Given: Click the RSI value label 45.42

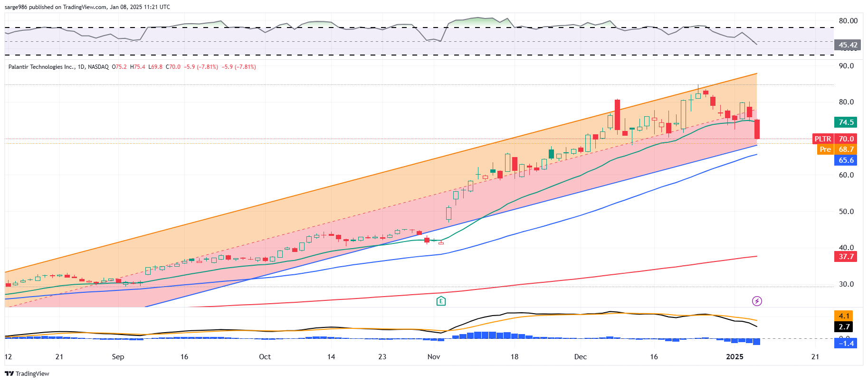Looking at the screenshot, I should coord(848,45).
